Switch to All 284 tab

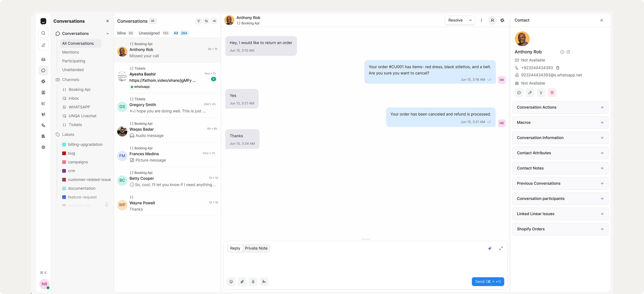(x=181, y=33)
